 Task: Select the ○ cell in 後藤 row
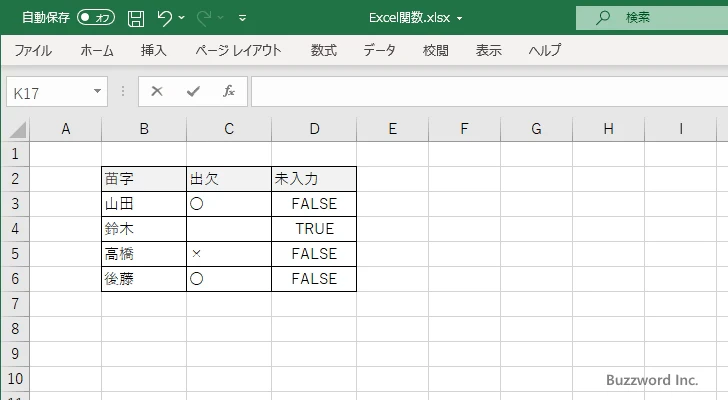pyautogui.click(x=229, y=279)
